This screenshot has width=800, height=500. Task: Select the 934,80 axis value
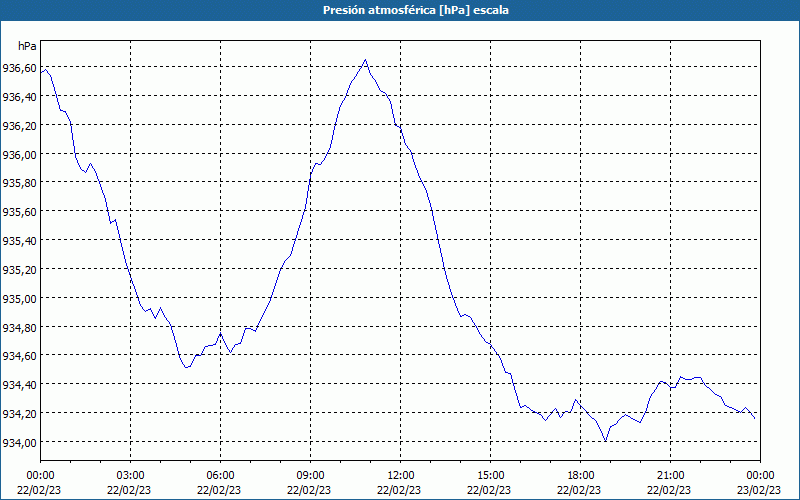tap(19, 327)
